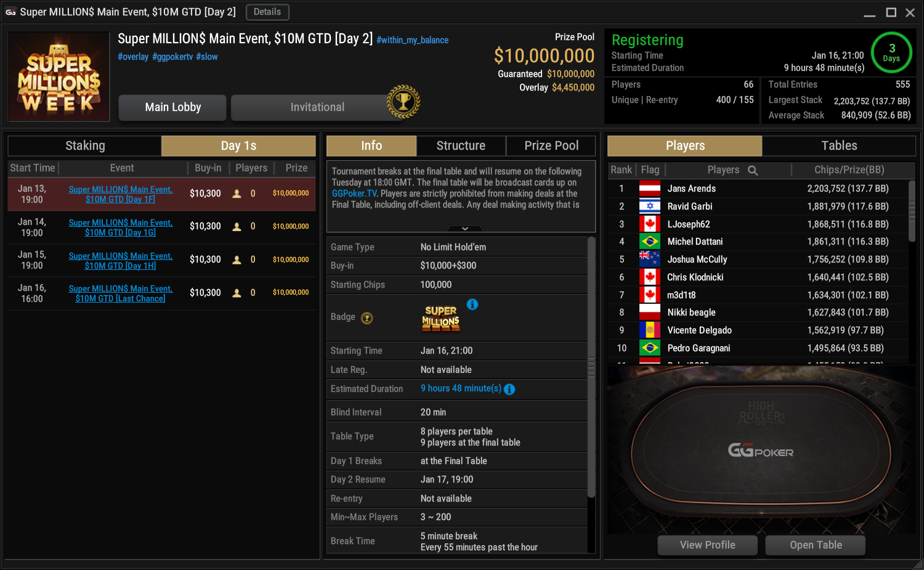This screenshot has width=924, height=570.
Task: Click the Super Millions badge image
Action: tap(441, 318)
